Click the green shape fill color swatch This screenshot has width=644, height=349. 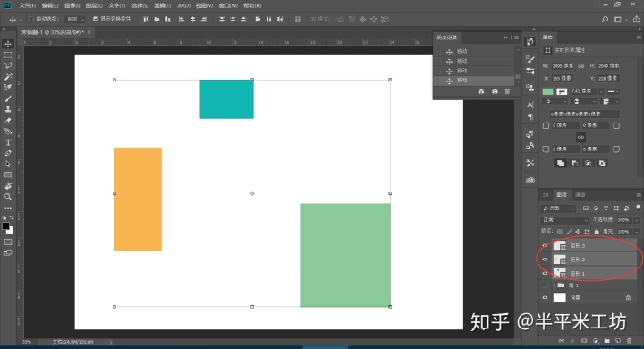coord(548,91)
